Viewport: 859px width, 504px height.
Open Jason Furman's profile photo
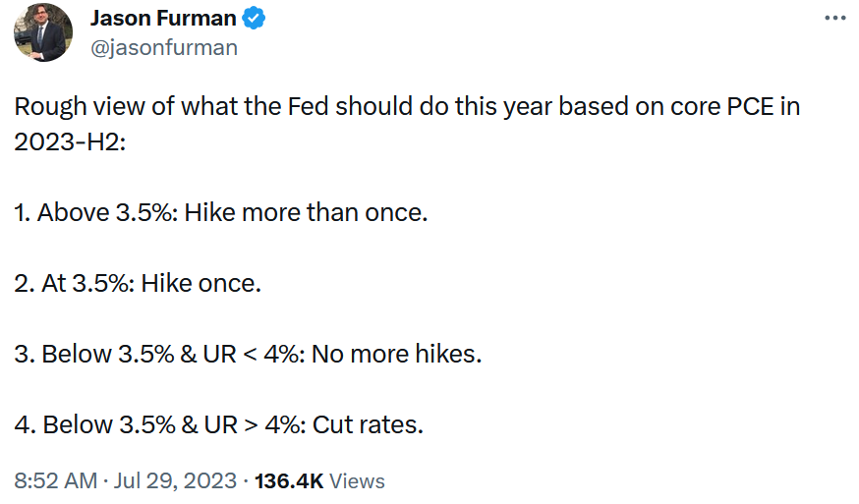(x=43, y=32)
